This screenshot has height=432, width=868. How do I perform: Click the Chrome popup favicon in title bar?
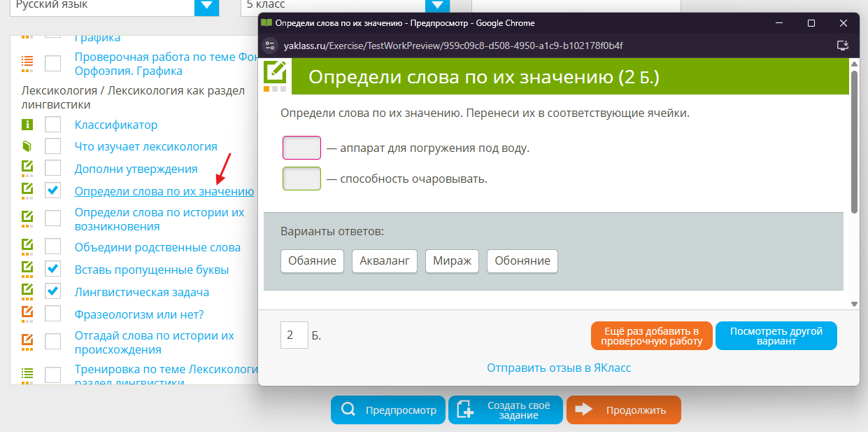266,22
